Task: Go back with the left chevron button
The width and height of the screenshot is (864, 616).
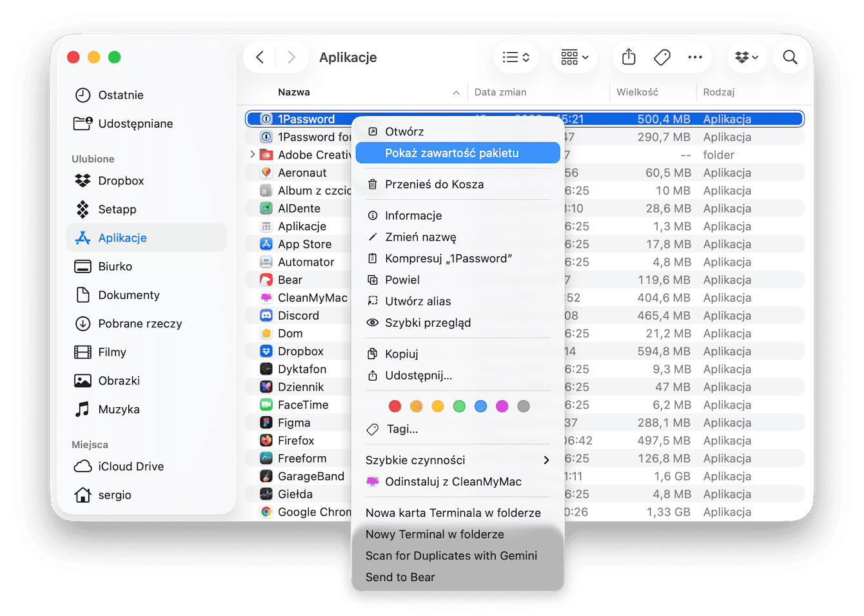Action: click(260, 57)
